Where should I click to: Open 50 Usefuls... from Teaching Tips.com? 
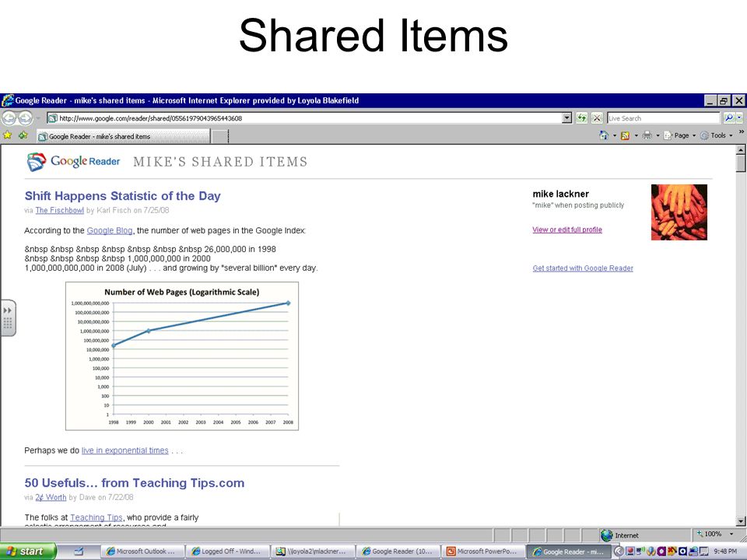click(x=135, y=483)
